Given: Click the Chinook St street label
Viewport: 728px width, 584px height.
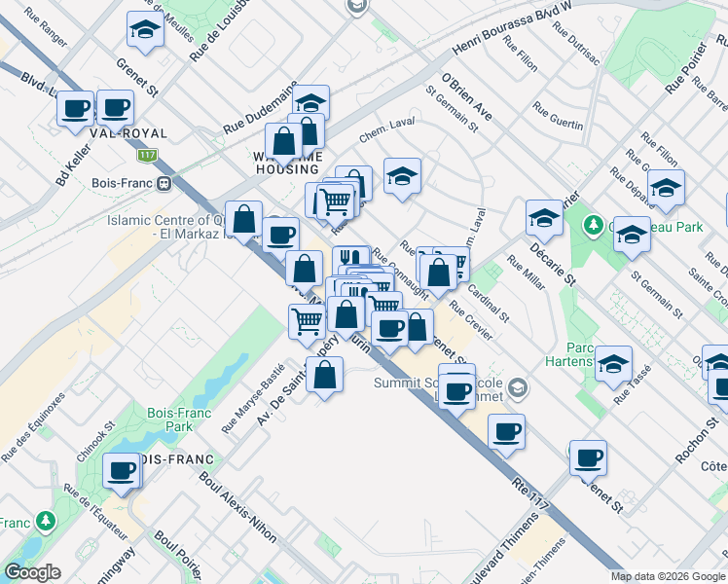Looking at the screenshot, I should tap(95, 442).
